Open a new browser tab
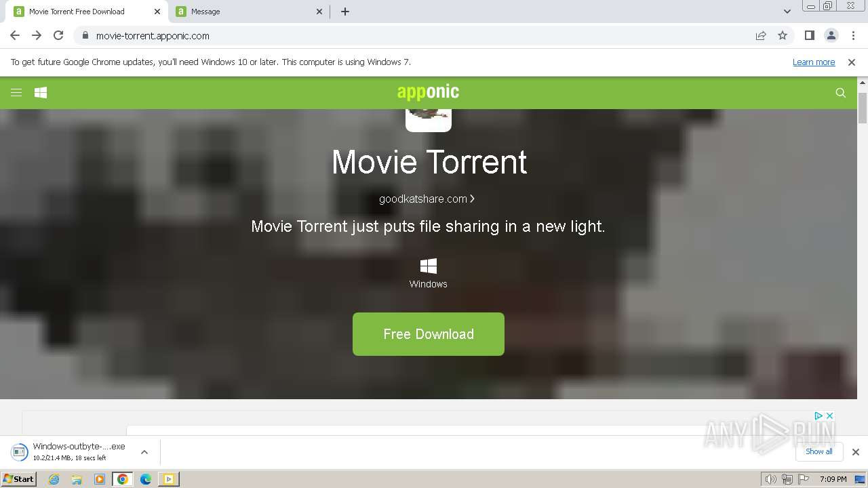Screen dimensions: 868x488 345,12
